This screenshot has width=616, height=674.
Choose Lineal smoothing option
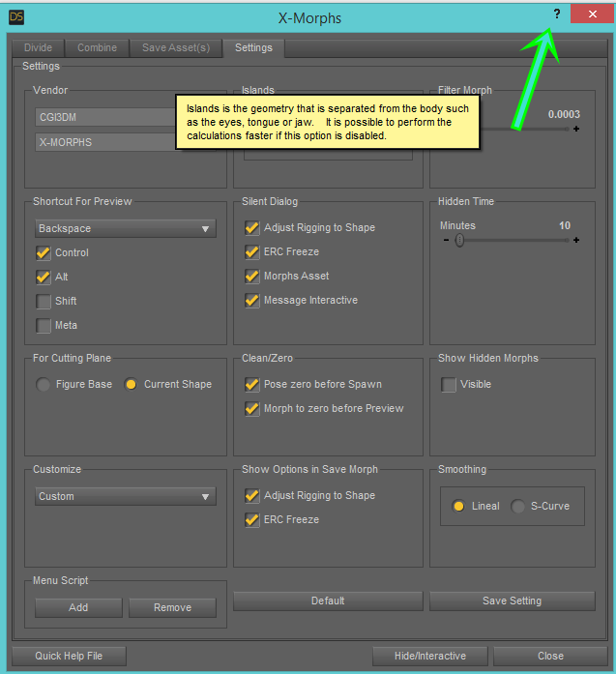(458, 507)
